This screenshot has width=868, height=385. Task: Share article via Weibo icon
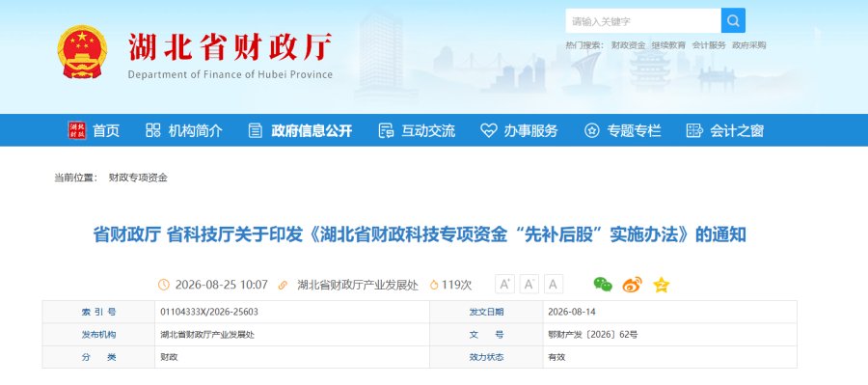coord(632,285)
